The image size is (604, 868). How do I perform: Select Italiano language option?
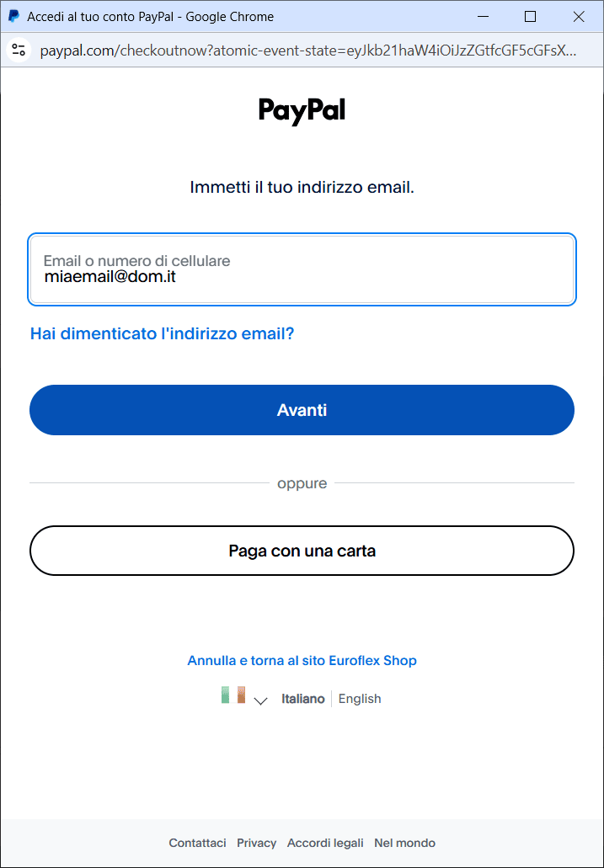click(302, 699)
